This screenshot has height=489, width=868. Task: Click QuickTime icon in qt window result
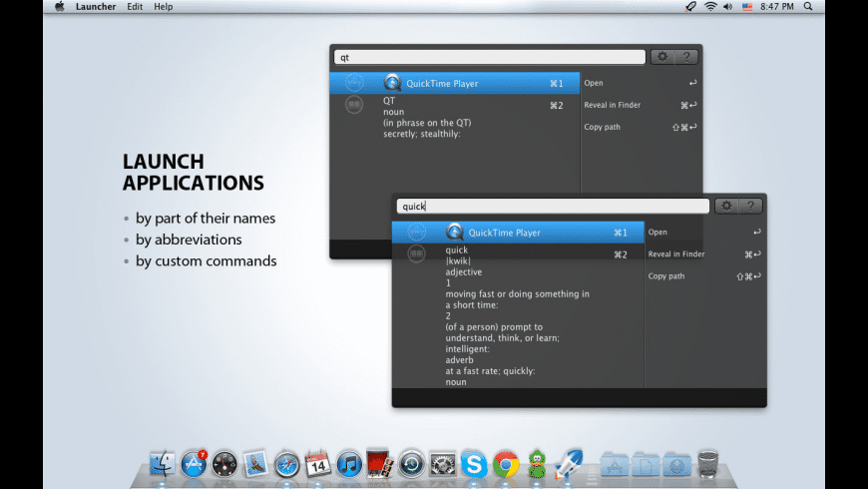coord(392,83)
